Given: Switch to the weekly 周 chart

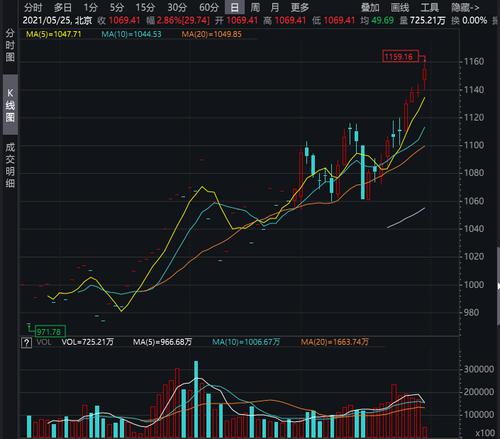Looking at the screenshot, I should (x=255, y=7).
